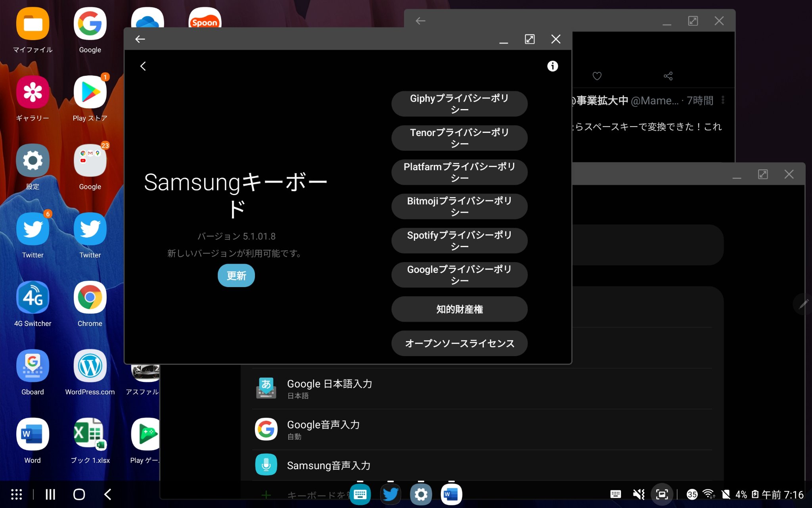
Task: Click back arrow in Samsung keyboard window title bar
Action: tap(140, 39)
